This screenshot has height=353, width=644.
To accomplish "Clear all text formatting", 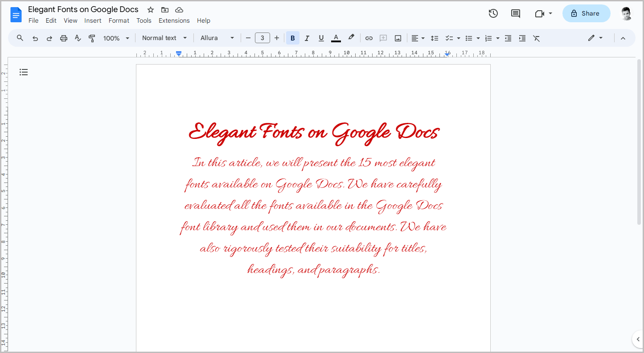I will (x=536, y=38).
